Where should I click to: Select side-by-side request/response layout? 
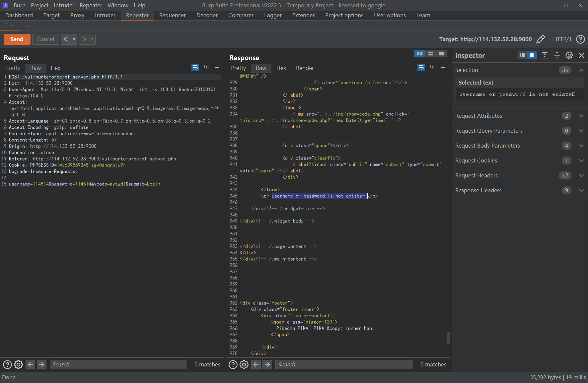click(x=420, y=54)
